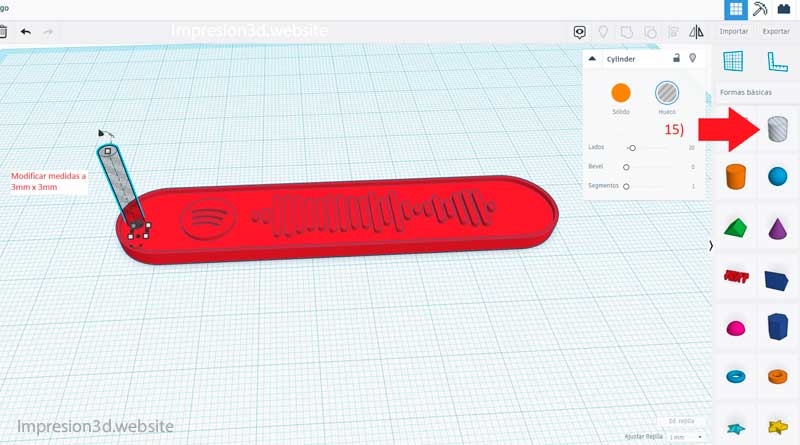Click the Exportar button
Viewport: 800px width, 445px height.
coord(776,32)
